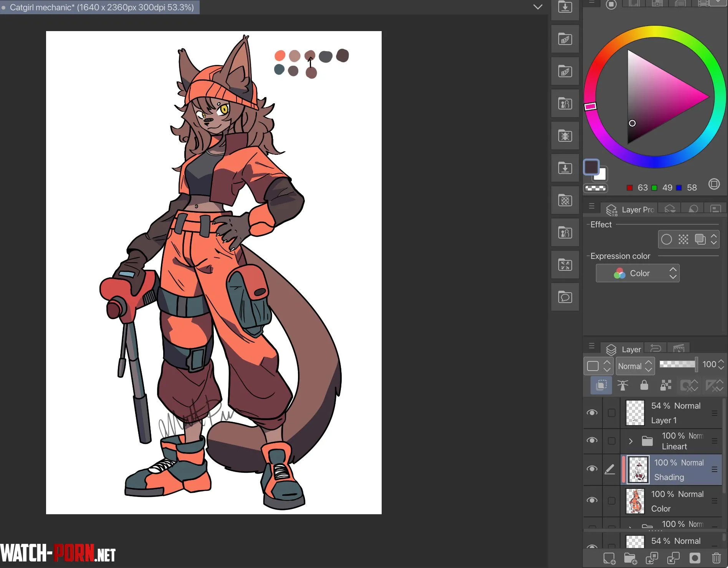Click the red value 63

(643, 187)
